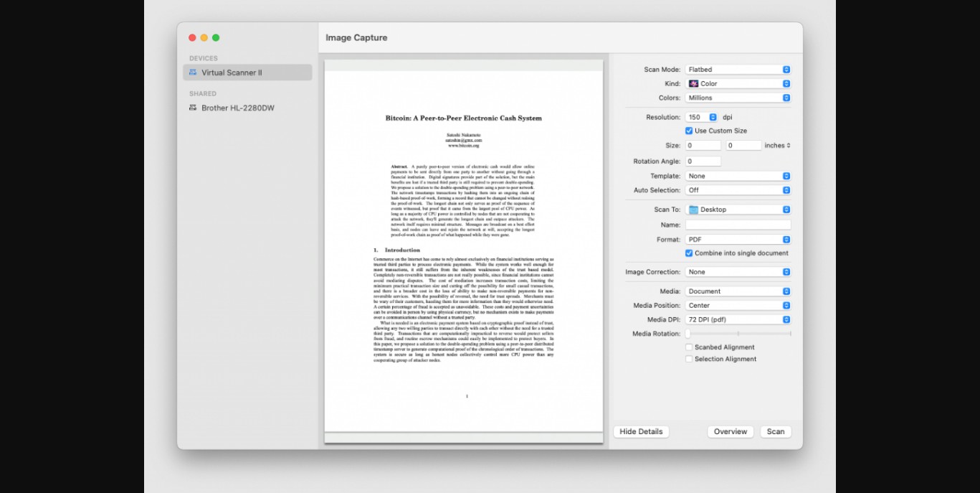Open the Auto Selection dropdown
This screenshot has height=493, width=980.
[x=738, y=190]
